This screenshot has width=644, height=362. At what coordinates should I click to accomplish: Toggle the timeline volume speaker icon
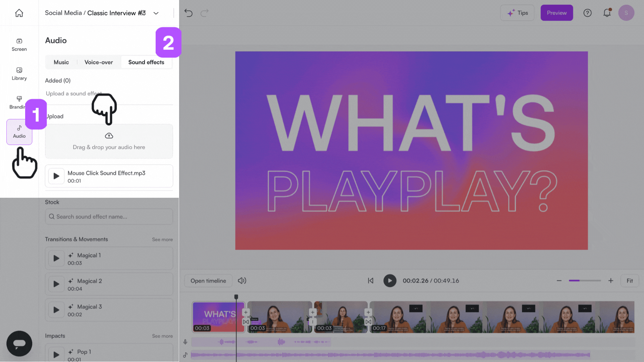pyautogui.click(x=242, y=281)
